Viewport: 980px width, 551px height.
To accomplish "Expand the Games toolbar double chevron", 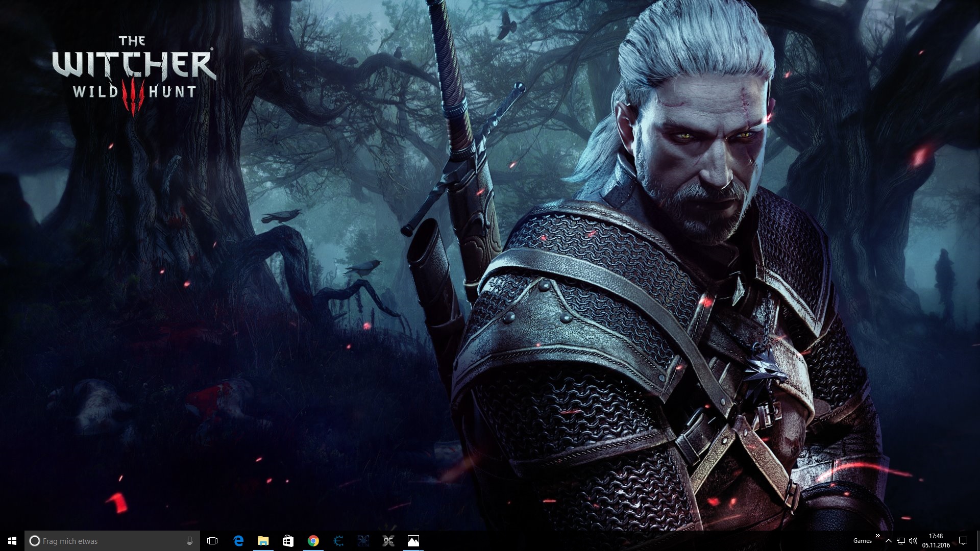I will [878, 536].
